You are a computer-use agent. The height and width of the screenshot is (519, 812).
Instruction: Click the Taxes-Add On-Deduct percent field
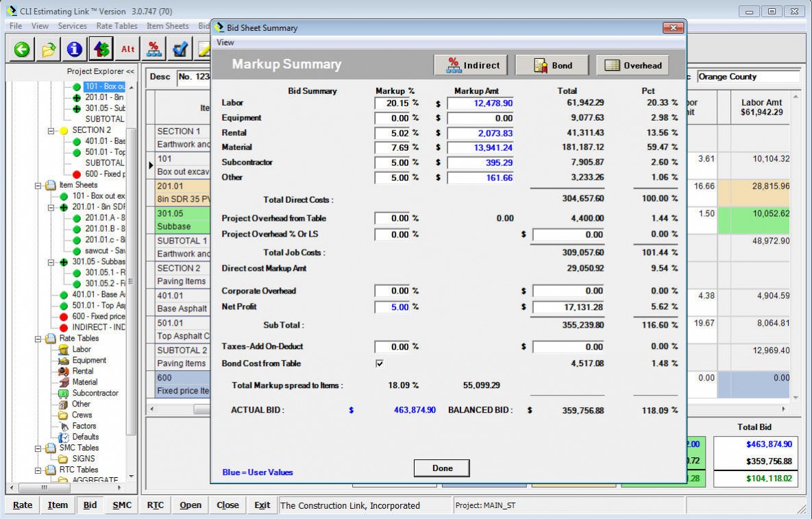[393, 347]
